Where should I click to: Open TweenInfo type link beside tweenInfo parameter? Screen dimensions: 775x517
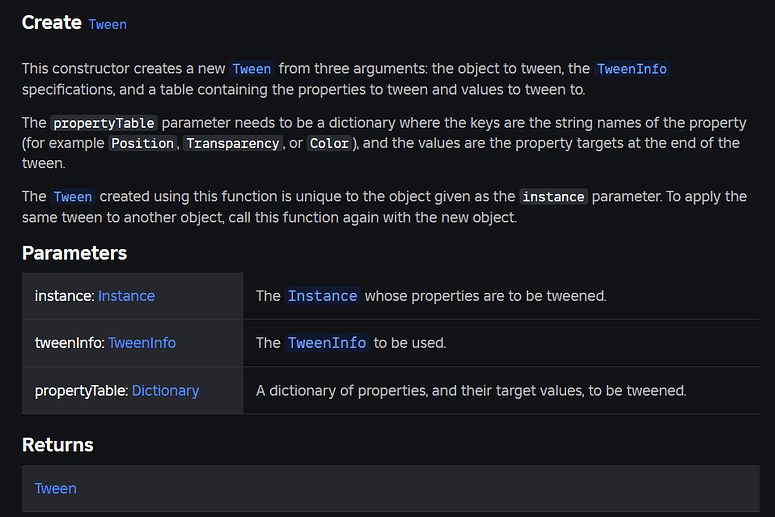142,343
